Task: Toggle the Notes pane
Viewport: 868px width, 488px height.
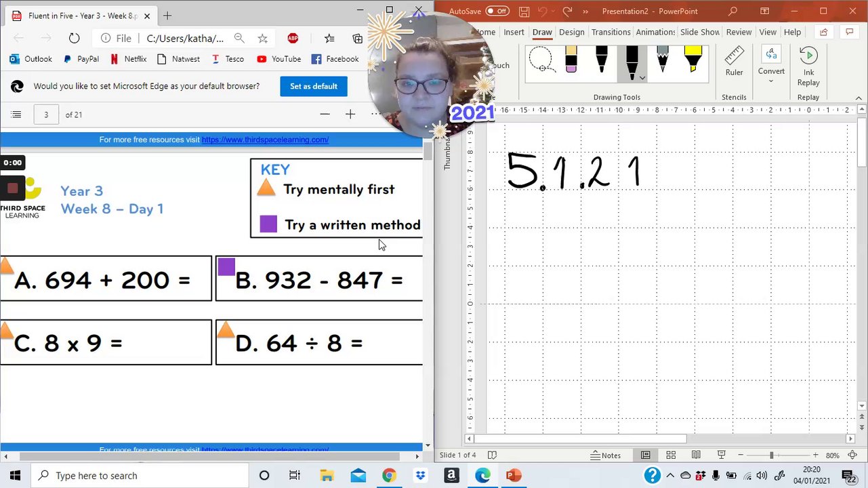Action: click(606, 455)
